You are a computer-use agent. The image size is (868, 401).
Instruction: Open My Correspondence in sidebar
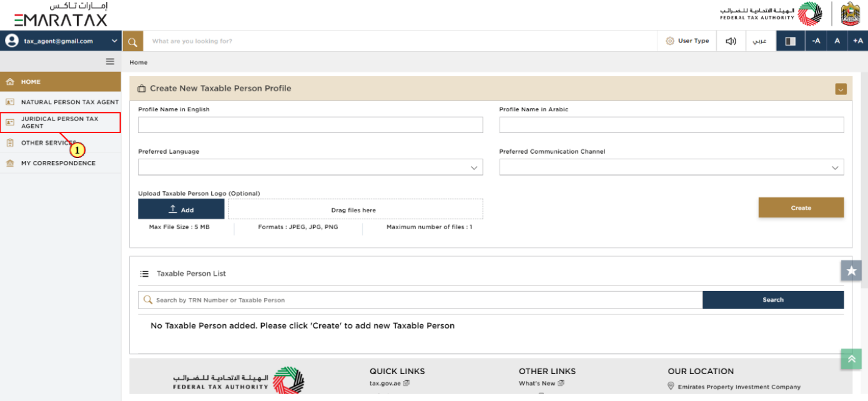click(61, 163)
